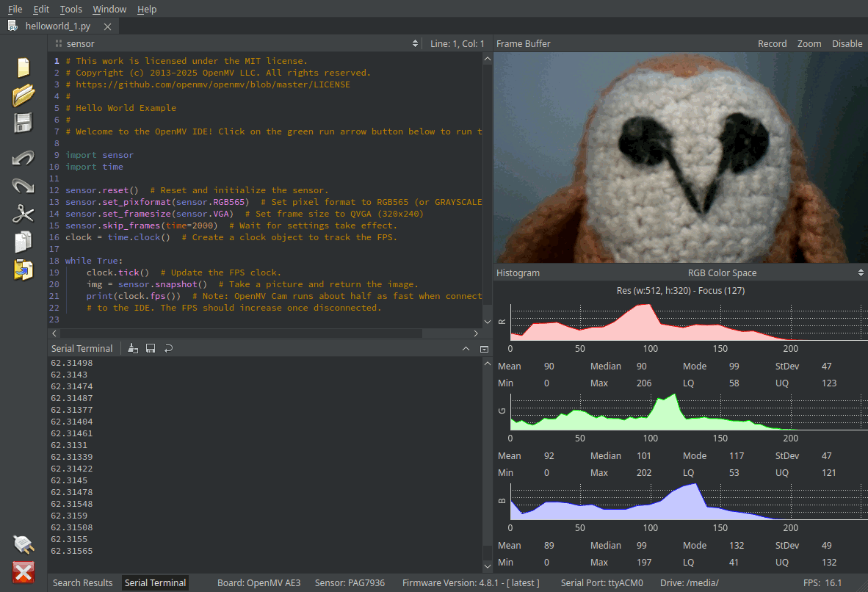Cut selection with the scissors icon

pos(23,214)
